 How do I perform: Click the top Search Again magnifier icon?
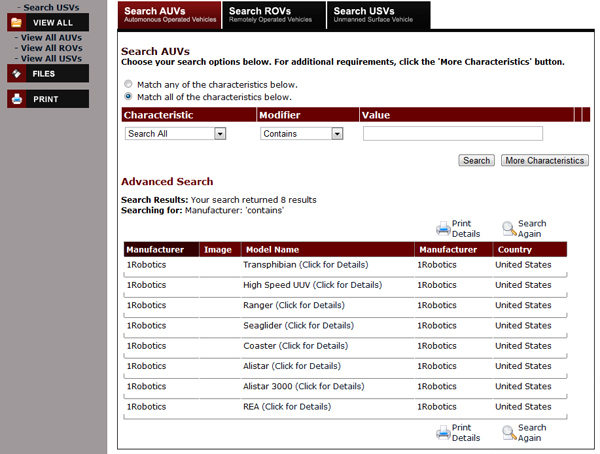(x=509, y=228)
